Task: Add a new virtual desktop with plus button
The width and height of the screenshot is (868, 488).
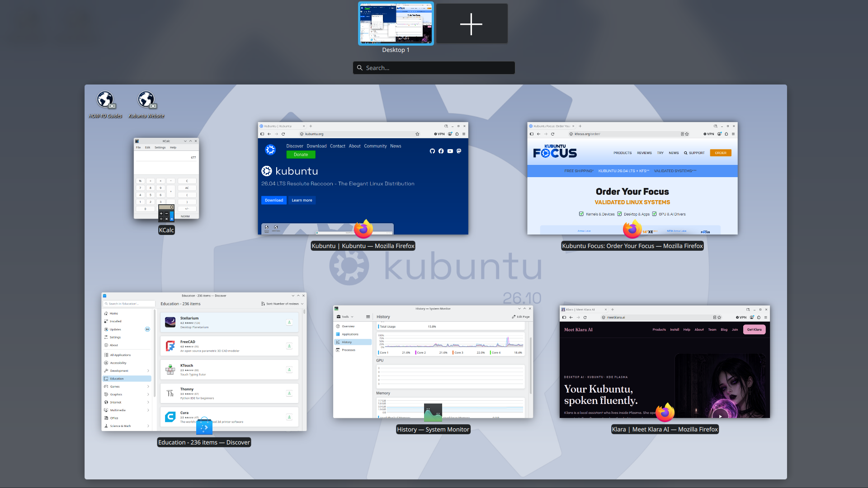Action: coord(472,24)
